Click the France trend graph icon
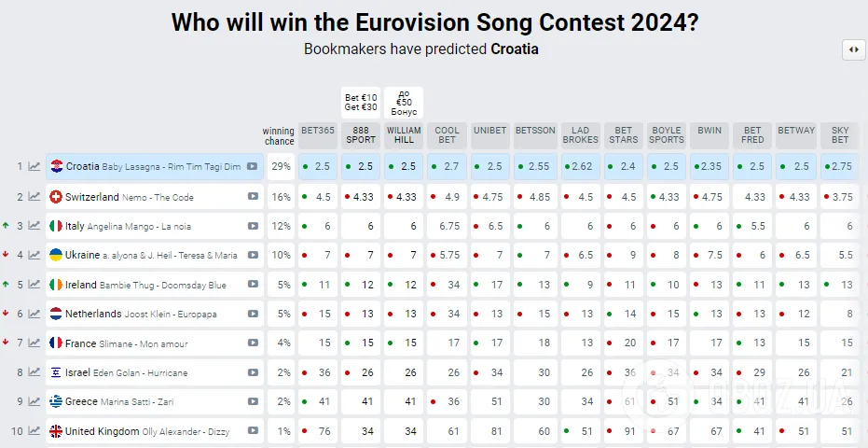This screenshot has height=448, width=868. (x=34, y=343)
